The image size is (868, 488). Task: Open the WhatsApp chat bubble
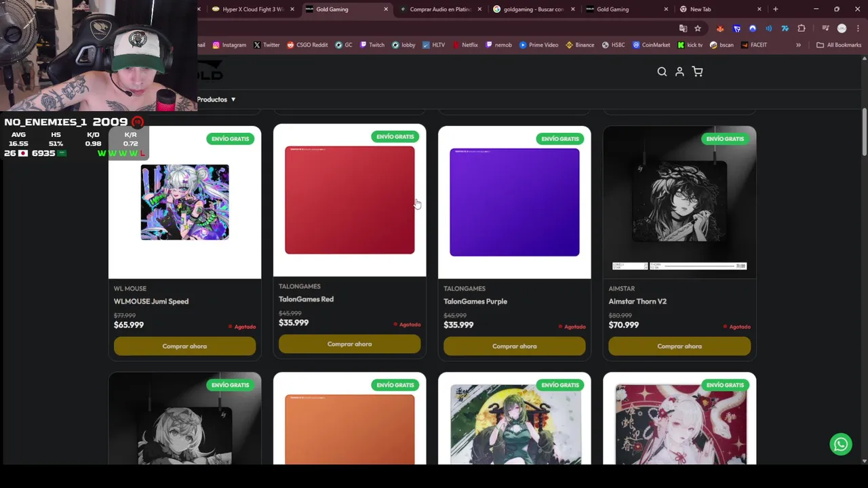(x=841, y=444)
